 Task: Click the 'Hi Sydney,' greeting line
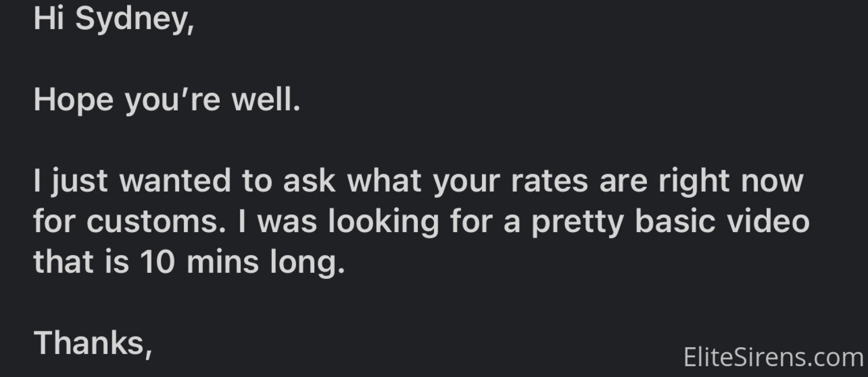point(113,19)
